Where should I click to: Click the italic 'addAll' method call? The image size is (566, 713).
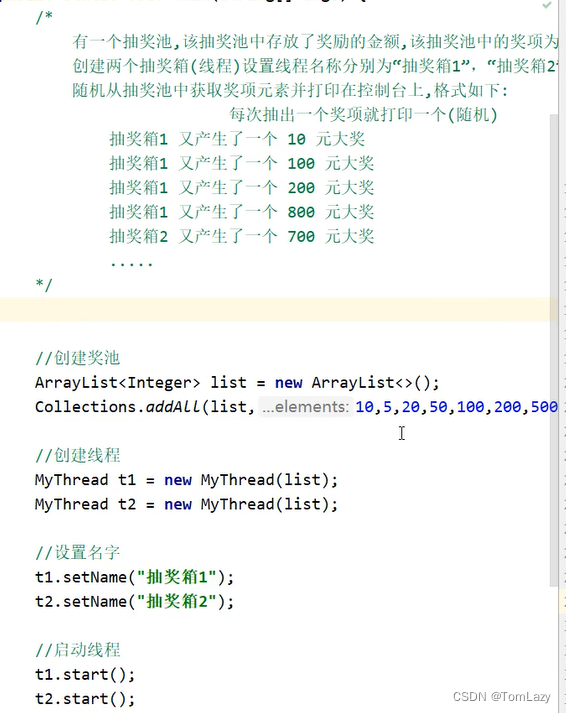tap(173, 407)
